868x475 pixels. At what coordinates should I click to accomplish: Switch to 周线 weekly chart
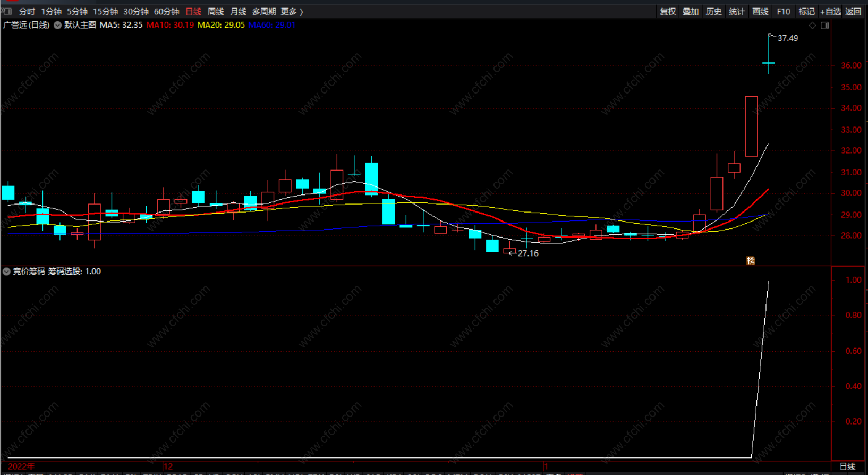(216, 11)
